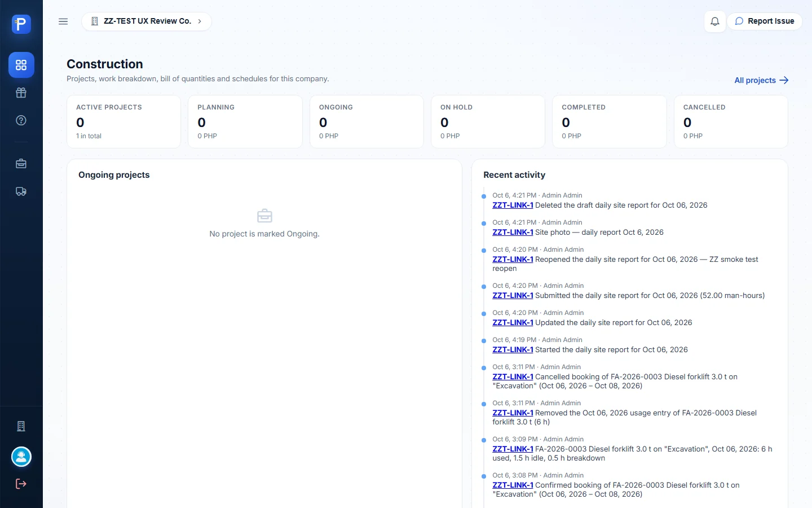The width and height of the screenshot is (812, 508).
Task: Click 'No project is marked Ongoing.' text
Action: tap(264, 234)
